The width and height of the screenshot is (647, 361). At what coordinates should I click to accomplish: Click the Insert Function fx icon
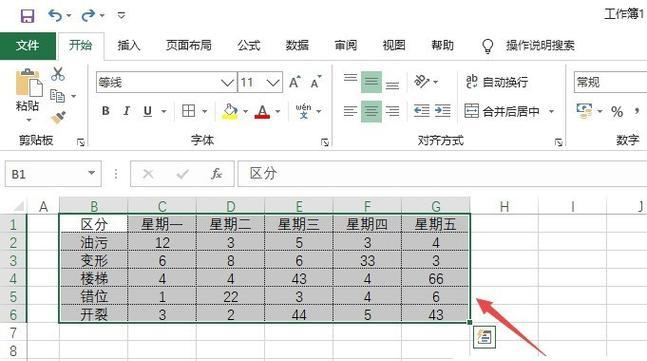point(217,174)
